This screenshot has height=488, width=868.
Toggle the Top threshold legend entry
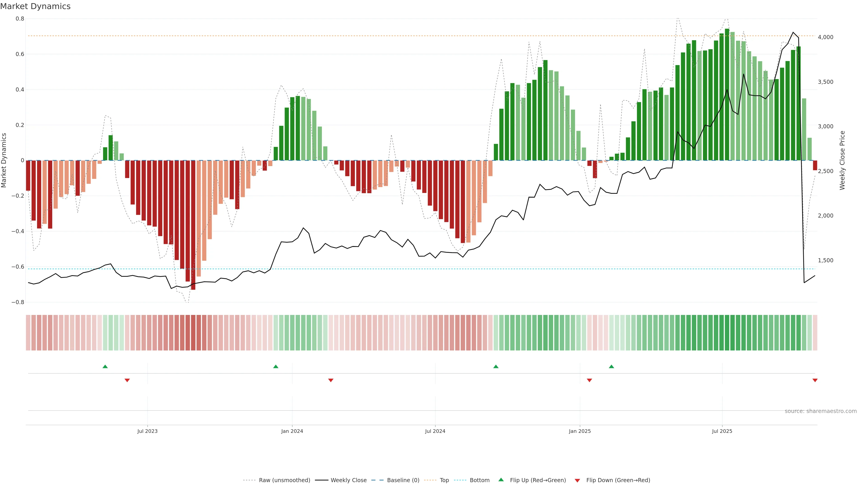coord(444,480)
